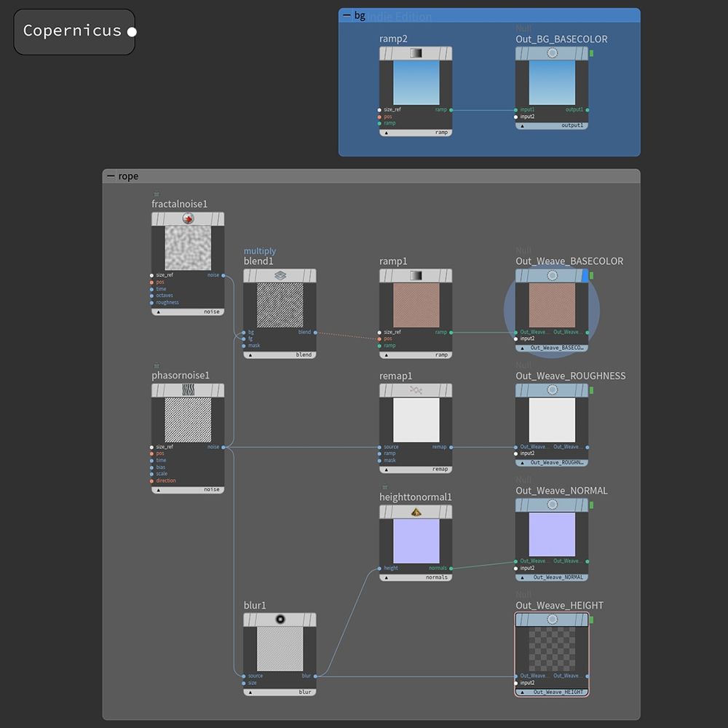Collapse the bg network box
The width and height of the screenshot is (728, 728).
coord(348,15)
